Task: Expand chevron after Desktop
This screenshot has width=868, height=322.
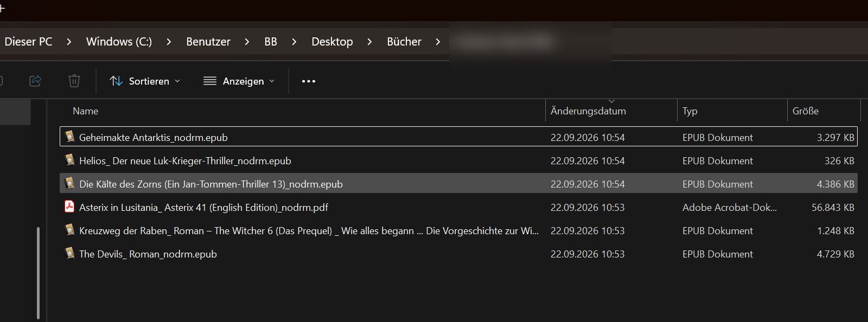Action: tap(369, 42)
